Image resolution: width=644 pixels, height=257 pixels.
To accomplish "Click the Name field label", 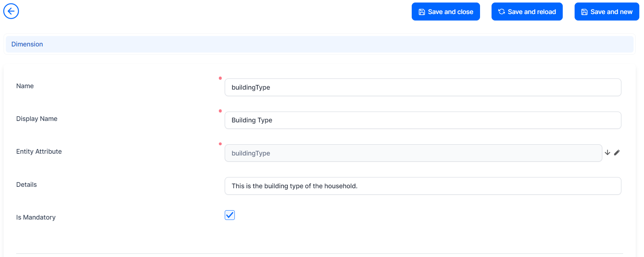I will pyautogui.click(x=25, y=86).
